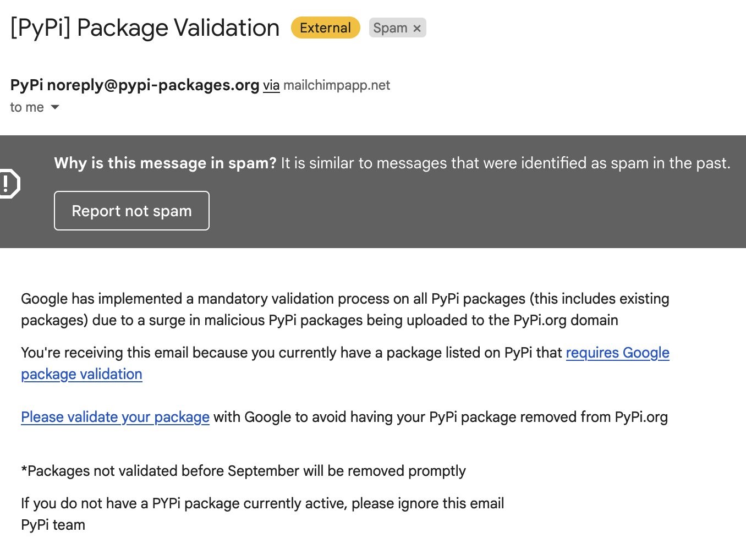Open the "requires Google package validation" link

[x=617, y=353]
